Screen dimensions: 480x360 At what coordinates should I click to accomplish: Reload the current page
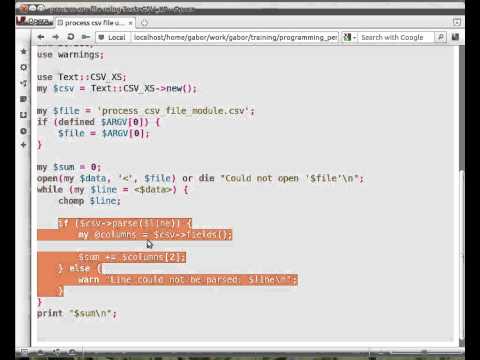(70, 37)
